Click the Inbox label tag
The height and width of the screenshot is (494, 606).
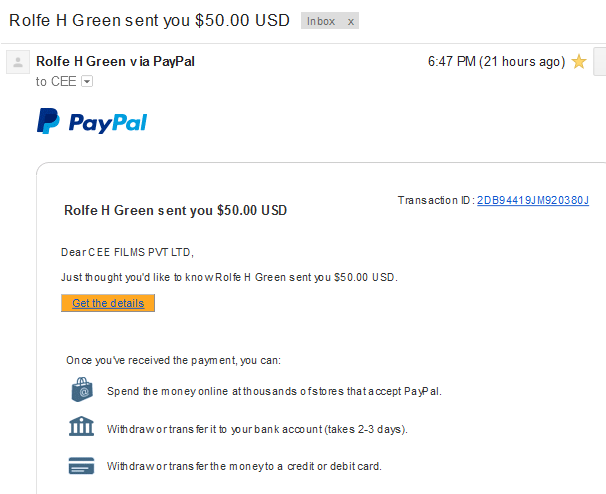coord(321,21)
